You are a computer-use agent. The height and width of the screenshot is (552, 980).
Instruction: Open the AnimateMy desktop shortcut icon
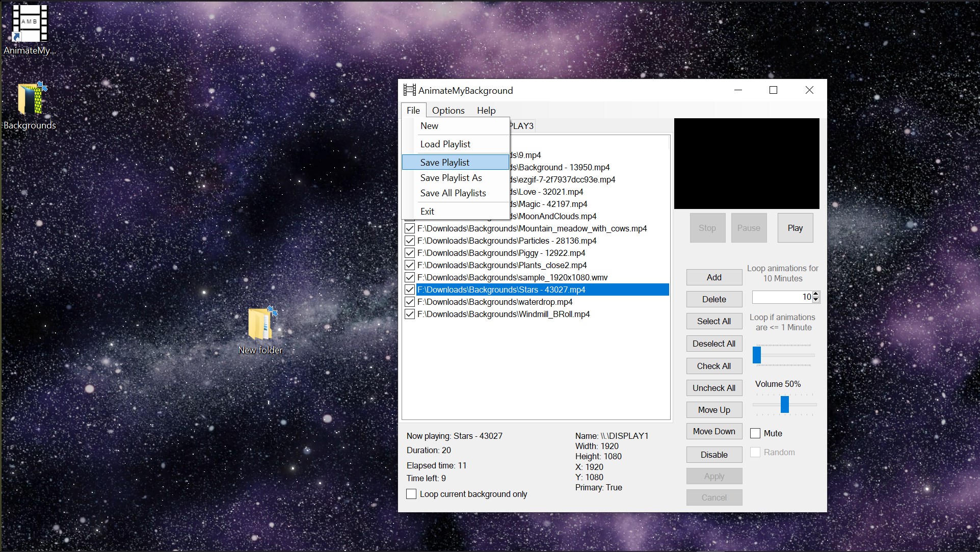coord(30,24)
